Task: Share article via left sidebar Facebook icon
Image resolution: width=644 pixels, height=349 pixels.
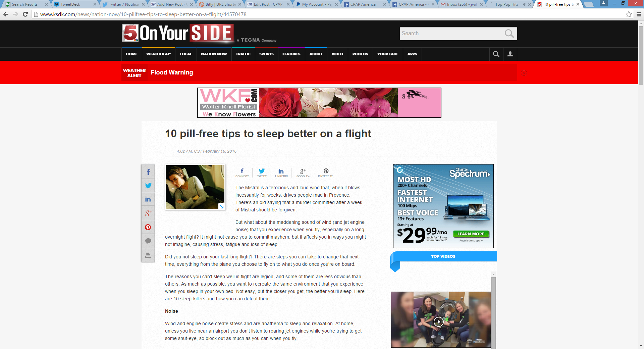Action: (148, 172)
